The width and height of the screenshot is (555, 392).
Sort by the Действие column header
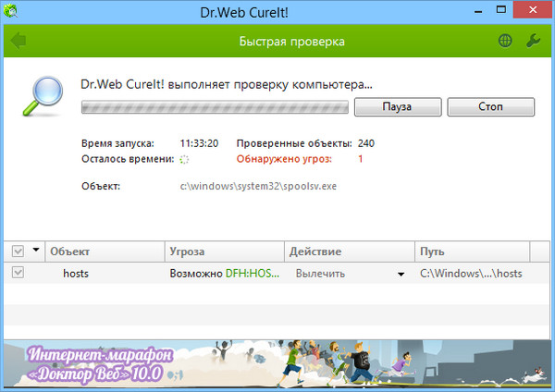tap(350, 251)
